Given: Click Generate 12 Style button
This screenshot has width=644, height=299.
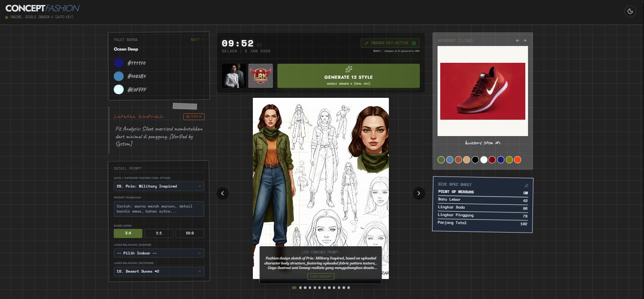Looking at the screenshot, I should [x=348, y=76].
